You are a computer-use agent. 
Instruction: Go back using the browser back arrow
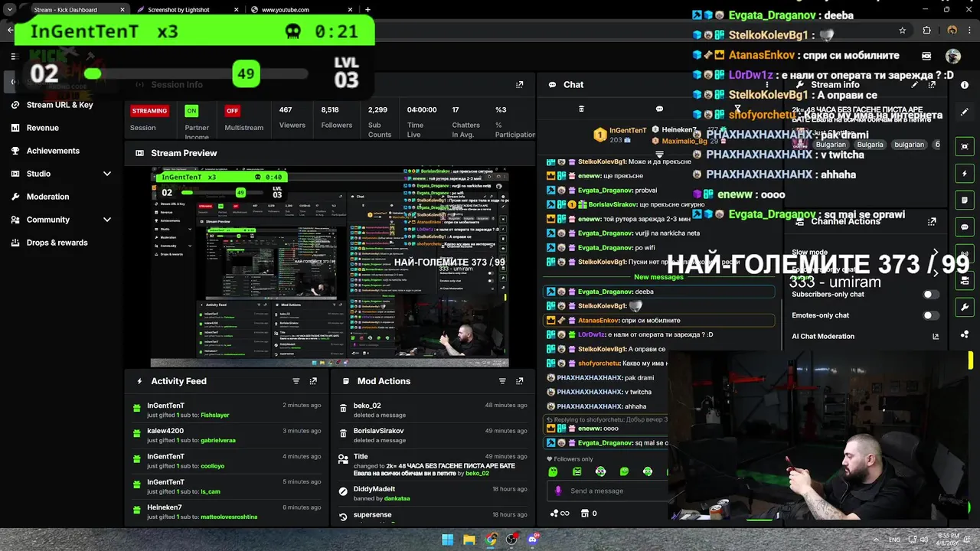[10, 31]
